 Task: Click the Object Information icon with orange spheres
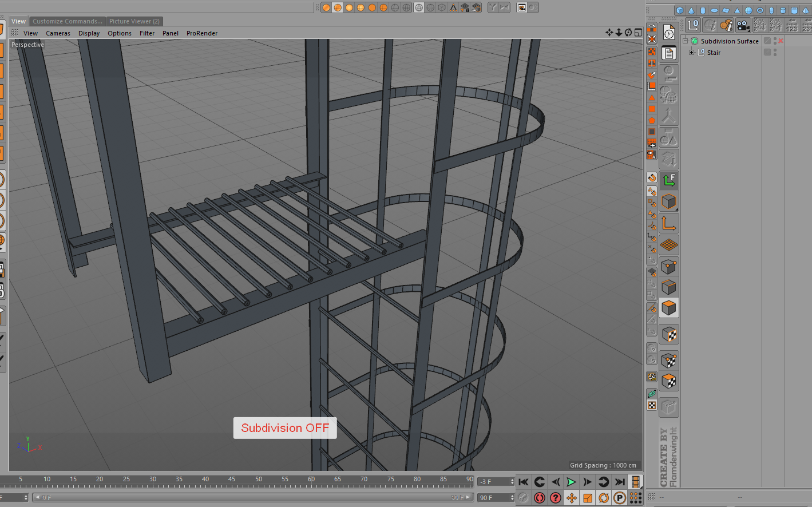tap(726, 25)
